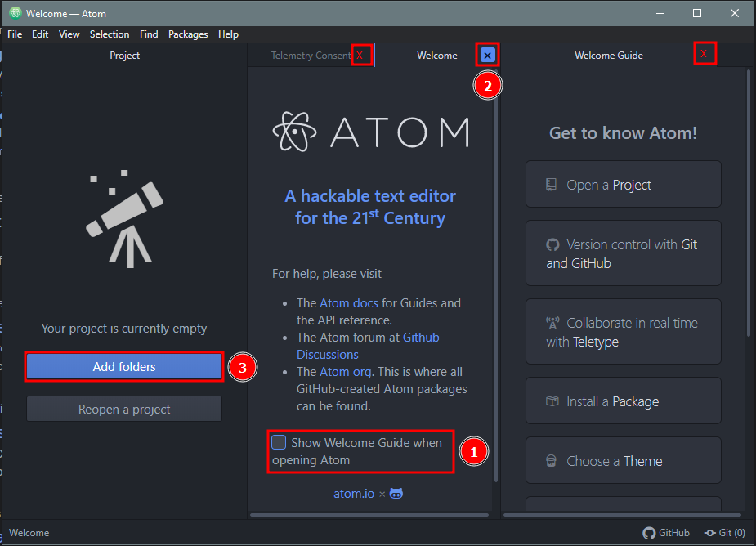Select the Welcome Guide tab

pyautogui.click(x=608, y=56)
